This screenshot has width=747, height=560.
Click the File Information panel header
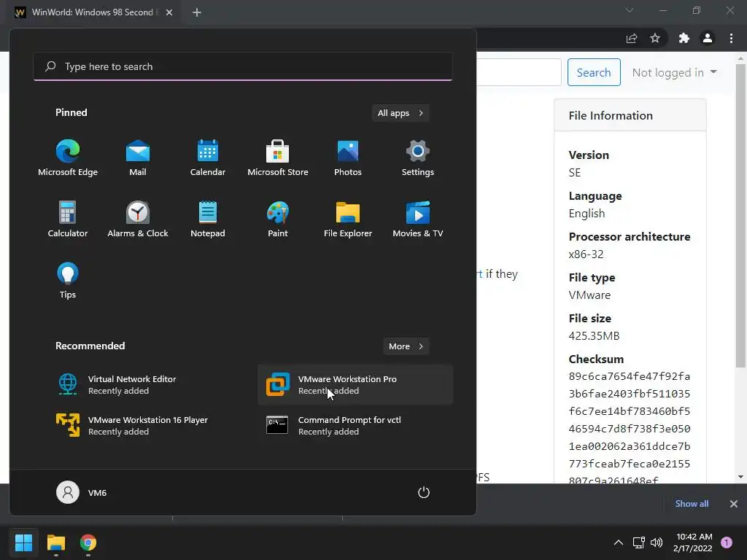[x=630, y=115]
